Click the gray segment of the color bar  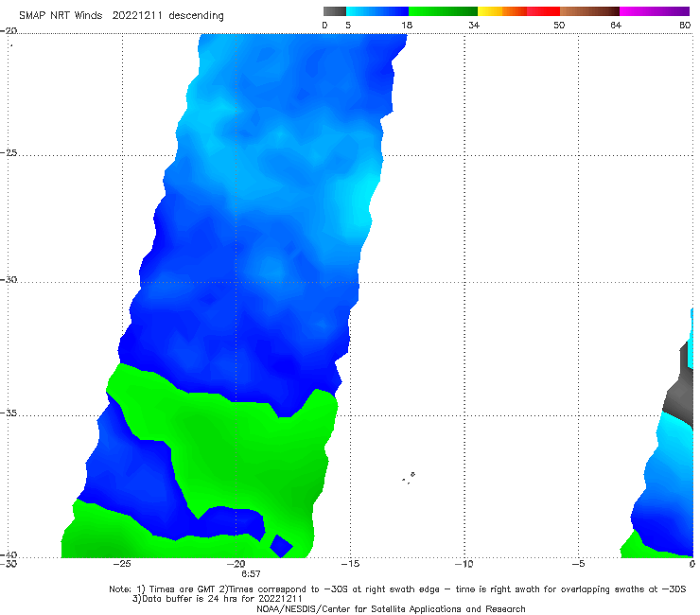pos(335,11)
